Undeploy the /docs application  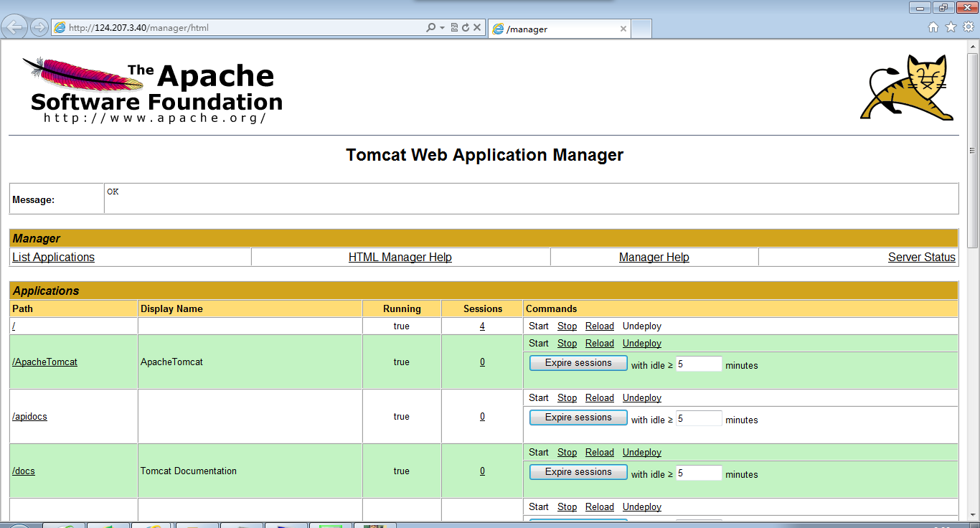coord(642,453)
